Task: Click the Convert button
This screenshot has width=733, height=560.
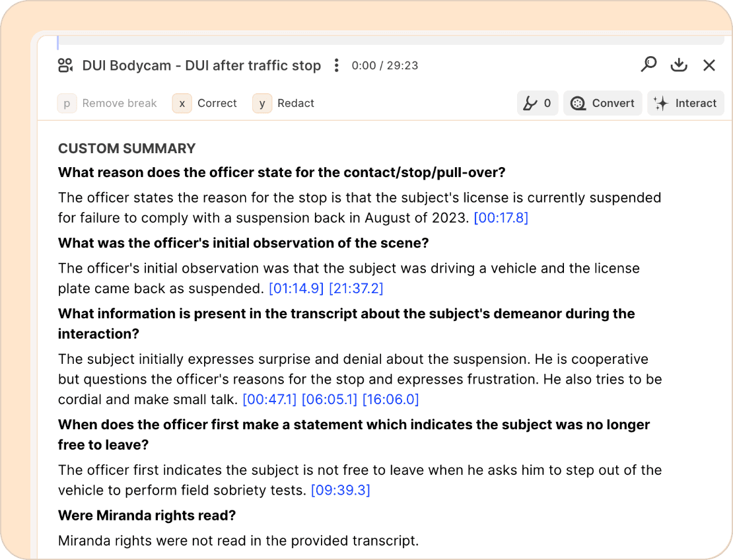Action: (602, 103)
